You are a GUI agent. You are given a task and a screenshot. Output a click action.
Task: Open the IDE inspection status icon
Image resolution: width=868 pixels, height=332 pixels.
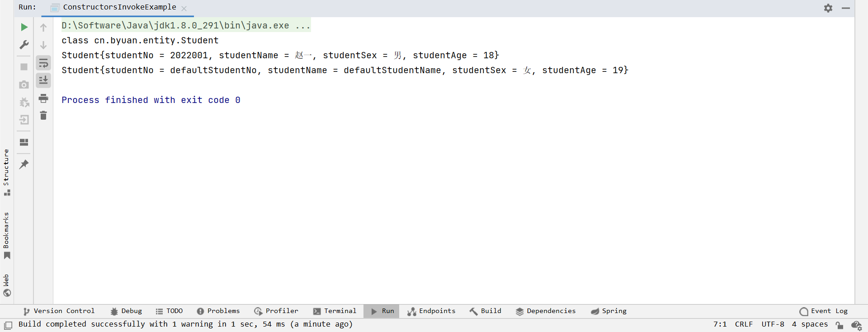coord(857,325)
